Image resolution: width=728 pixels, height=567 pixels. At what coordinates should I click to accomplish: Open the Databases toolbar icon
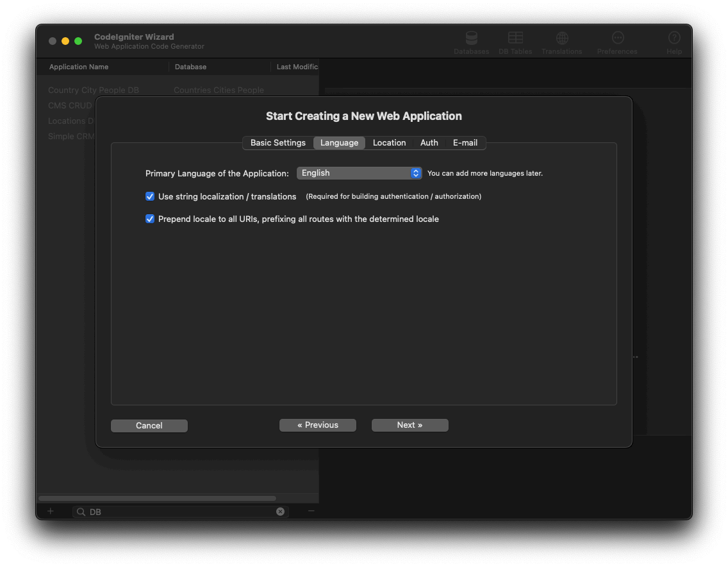click(471, 38)
